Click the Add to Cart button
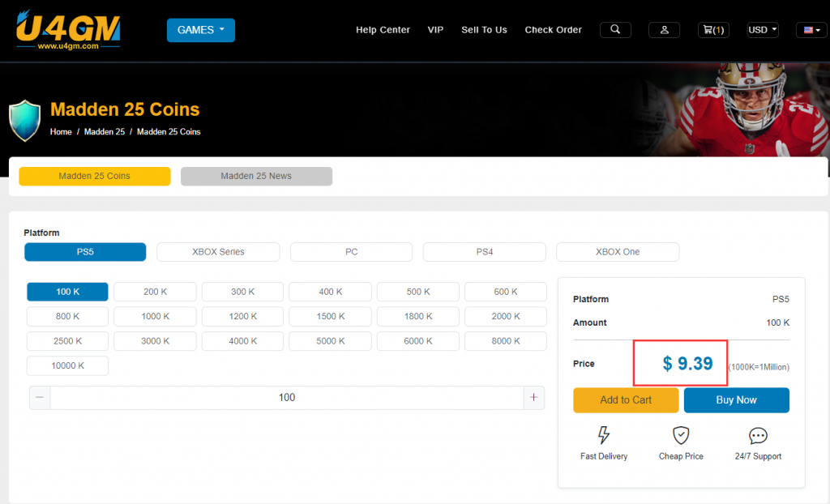Screen dimensions: 830x504 click(x=626, y=400)
